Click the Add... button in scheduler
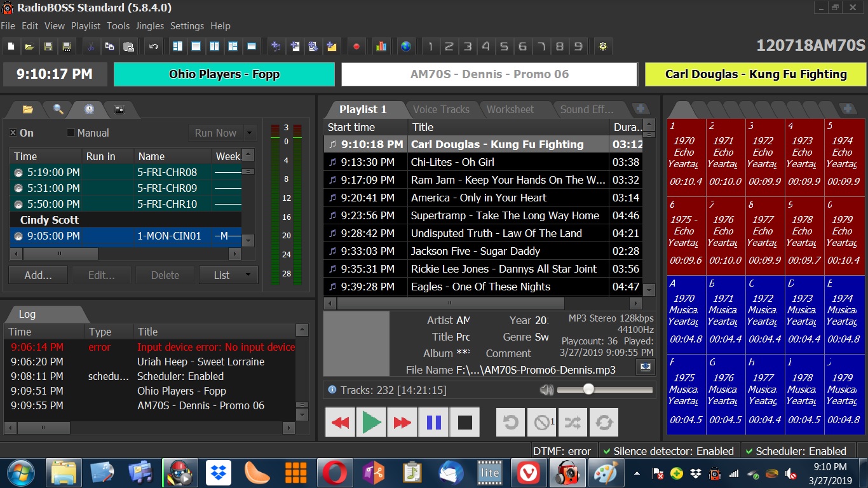Screen dimensions: 868x488 [38, 275]
